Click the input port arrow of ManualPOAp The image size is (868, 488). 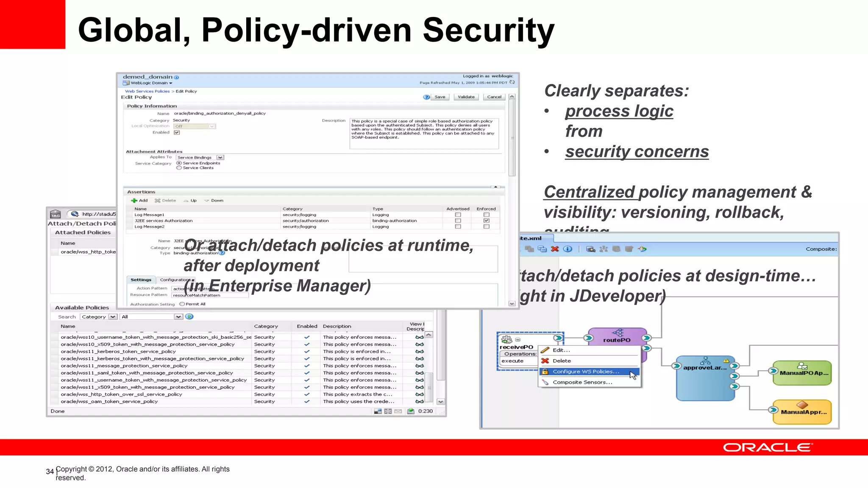click(x=773, y=371)
